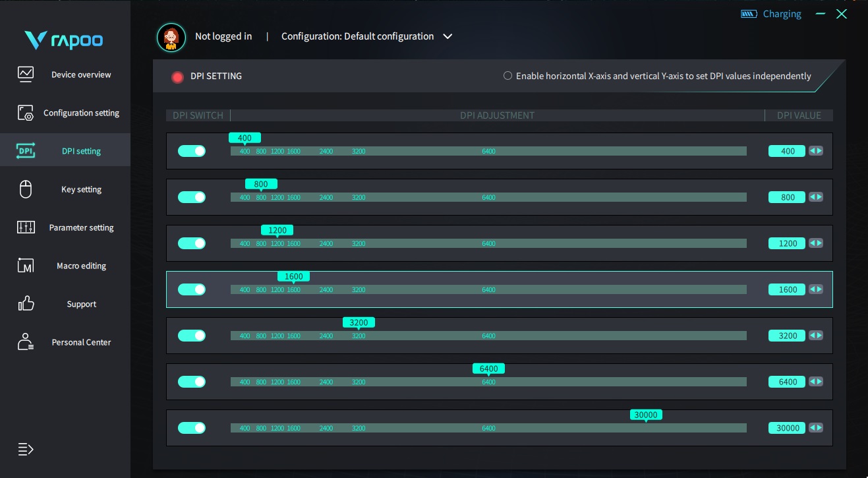Click the Not logged in text
Screen dimensions: 868x478
point(223,36)
